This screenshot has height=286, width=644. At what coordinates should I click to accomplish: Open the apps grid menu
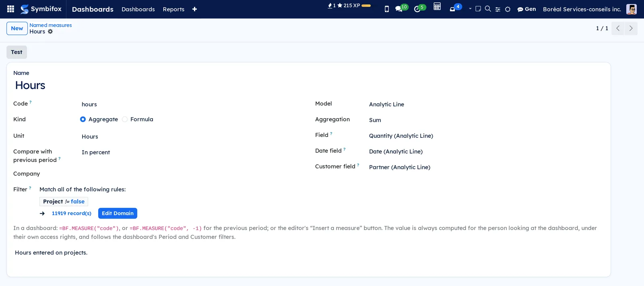pyautogui.click(x=11, y=9)
